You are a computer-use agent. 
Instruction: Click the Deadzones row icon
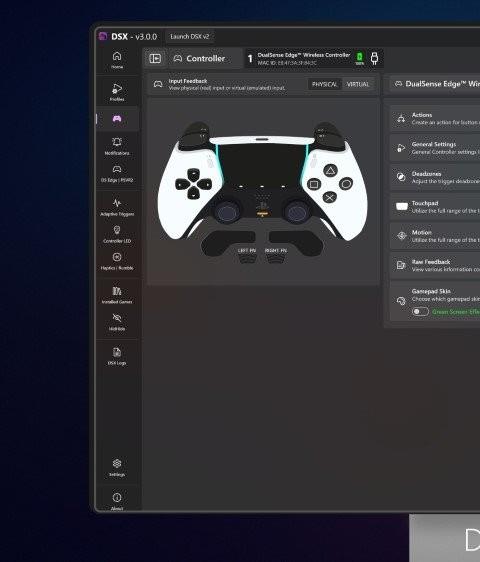pos(401,177)
